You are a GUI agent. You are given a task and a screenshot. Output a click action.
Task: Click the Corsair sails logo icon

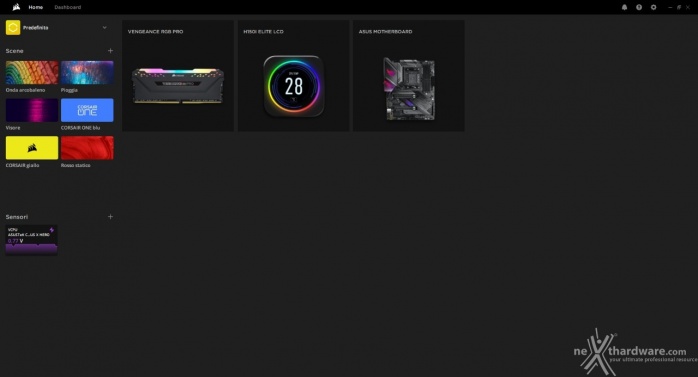pos(16,7)
